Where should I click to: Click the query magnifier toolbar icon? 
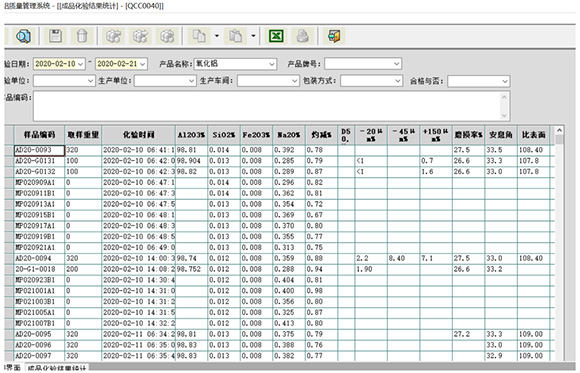pos(23,36)
